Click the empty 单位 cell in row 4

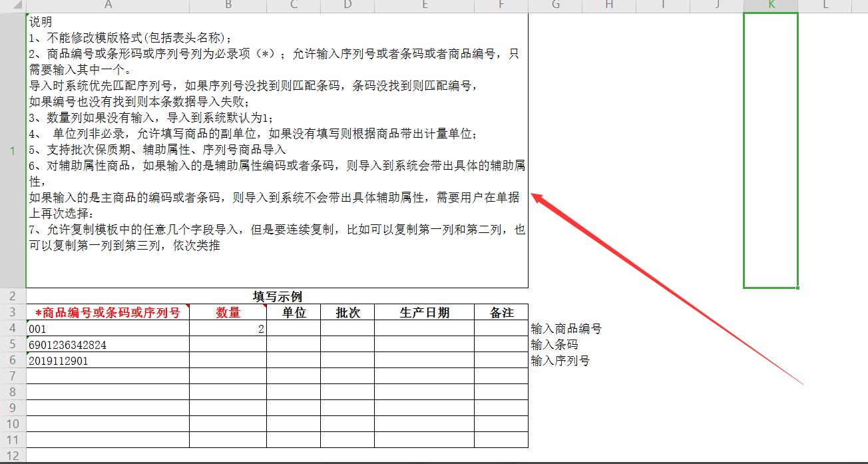click(294, 328)
